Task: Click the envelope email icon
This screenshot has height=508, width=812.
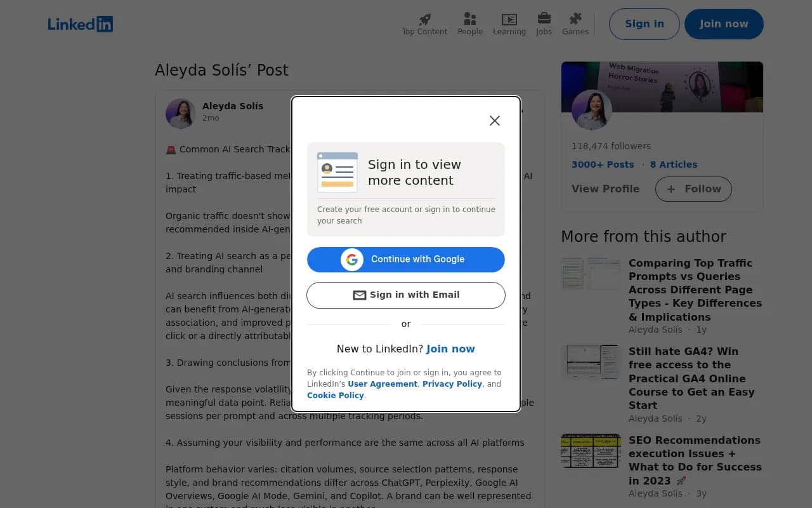Action: pyautogui.click(x=360, y=295)
